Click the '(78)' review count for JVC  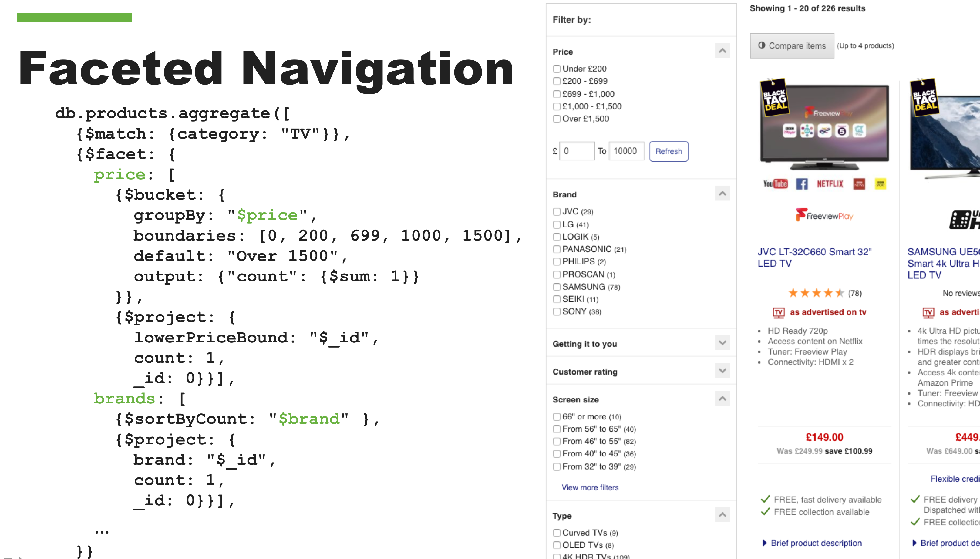click(855, 293)
